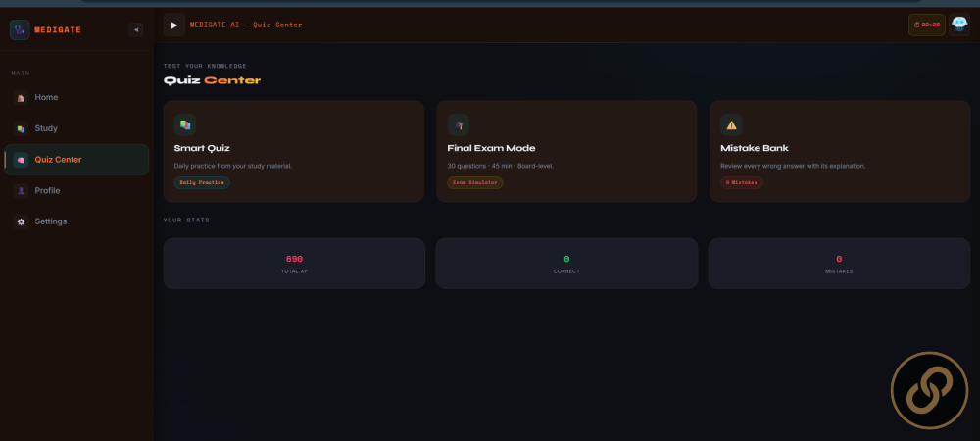The height and width of the screenshot is (441, 980).
Task: Click the Settings gear icon in sidebar
Action: (21, 221)
